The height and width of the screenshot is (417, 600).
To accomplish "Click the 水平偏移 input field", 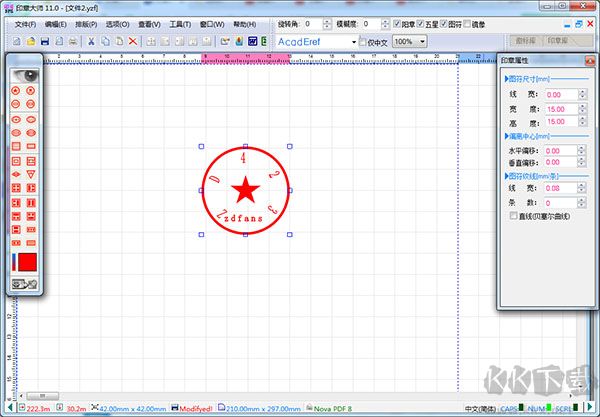I will click(x=564, y=150).
